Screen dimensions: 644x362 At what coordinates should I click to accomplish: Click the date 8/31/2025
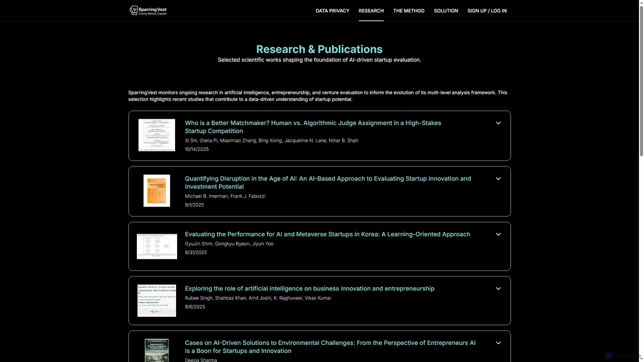coord(196,252)
